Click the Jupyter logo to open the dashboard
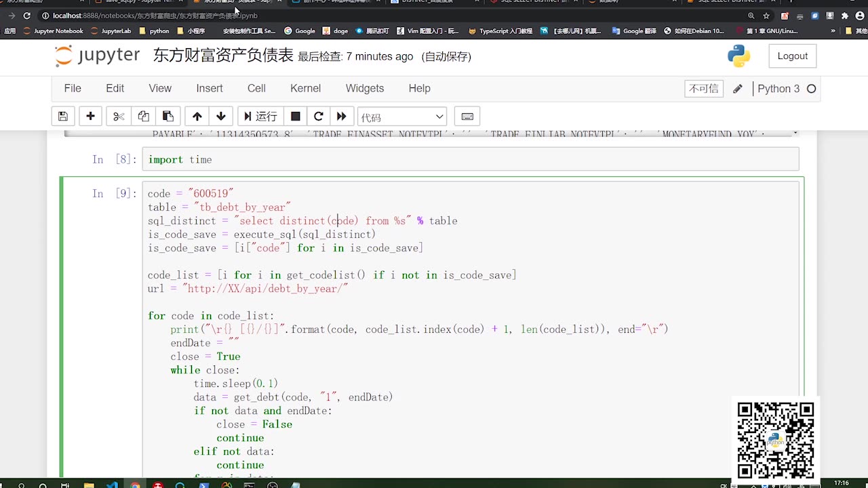This screenshot has width=868, height=488. [x=97, y=56]
